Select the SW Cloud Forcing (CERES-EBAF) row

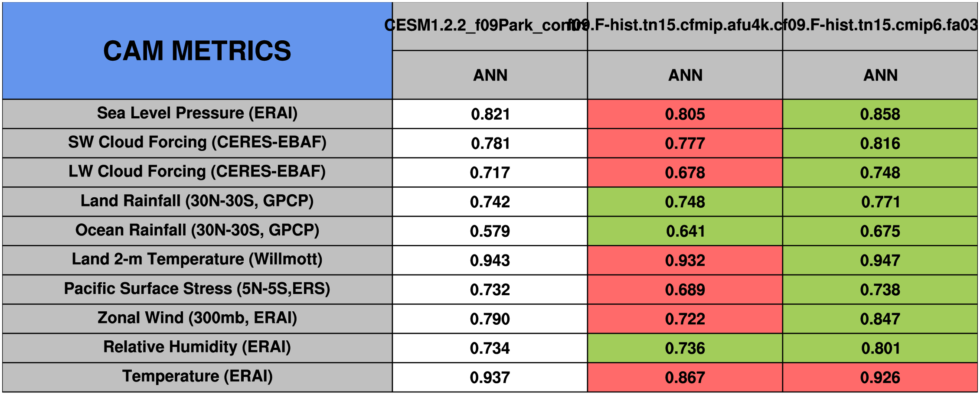(197, 142)
